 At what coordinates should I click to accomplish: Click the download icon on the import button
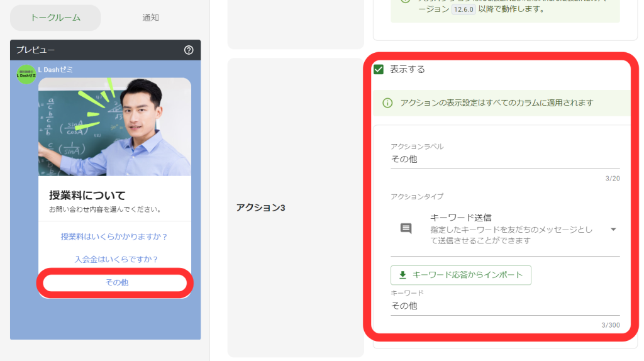coord(402,275)
